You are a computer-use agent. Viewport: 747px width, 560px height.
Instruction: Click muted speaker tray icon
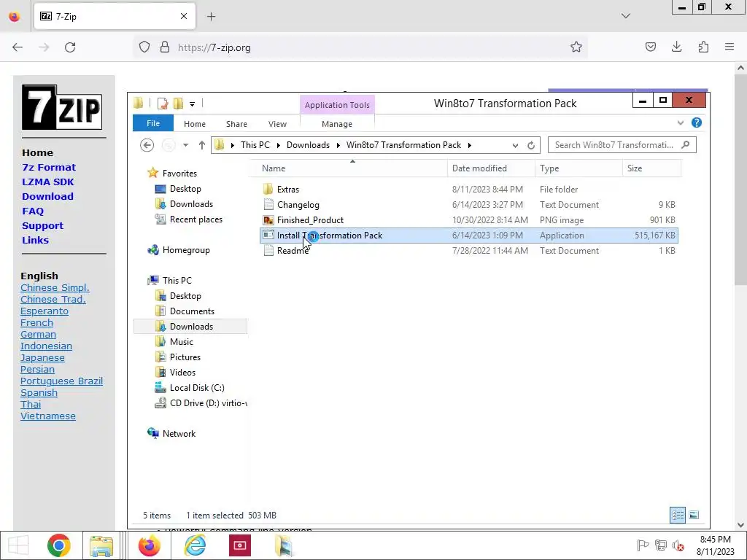pos(678,545)
